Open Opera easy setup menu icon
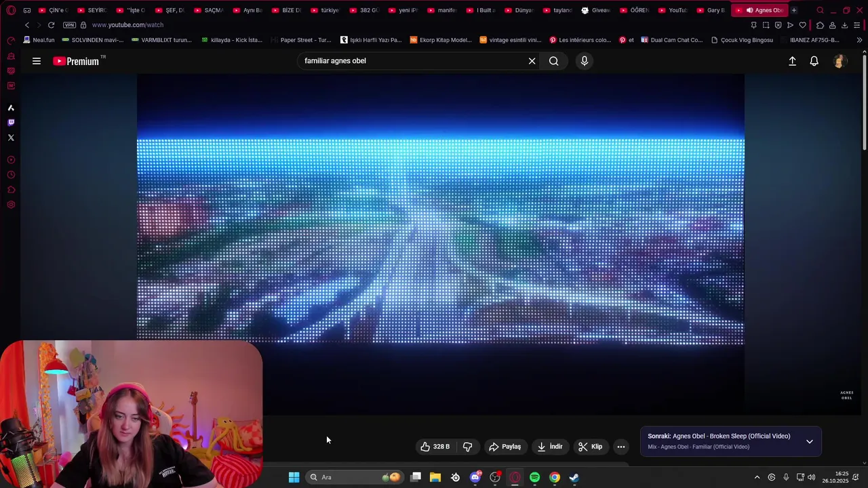This screenshot has height=488, width=868. (x=857, y=25)
